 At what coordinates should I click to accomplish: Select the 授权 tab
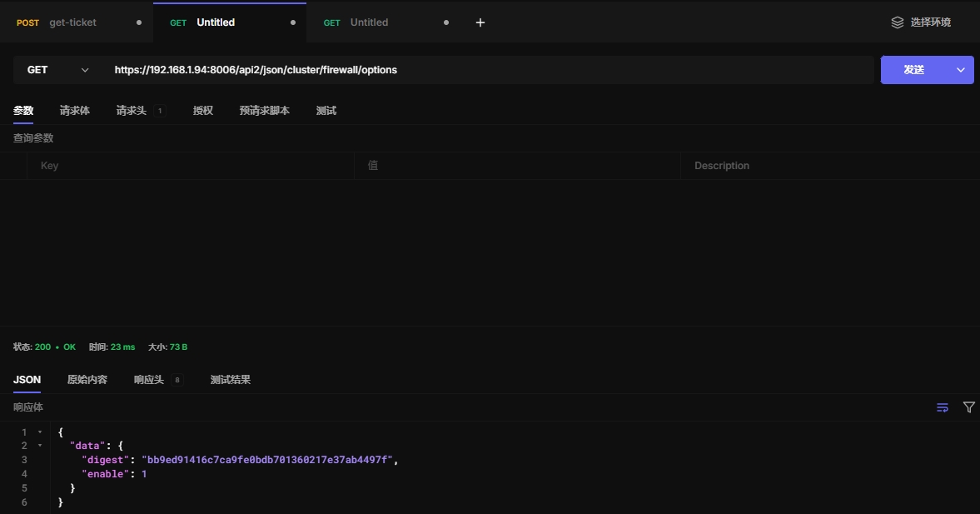[203, 111]
